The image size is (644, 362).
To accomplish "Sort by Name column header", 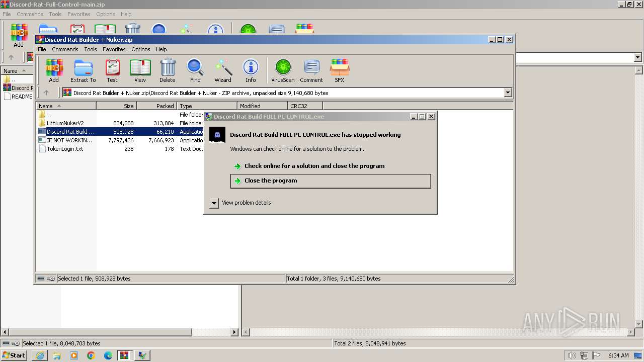I will pos(66,106).
